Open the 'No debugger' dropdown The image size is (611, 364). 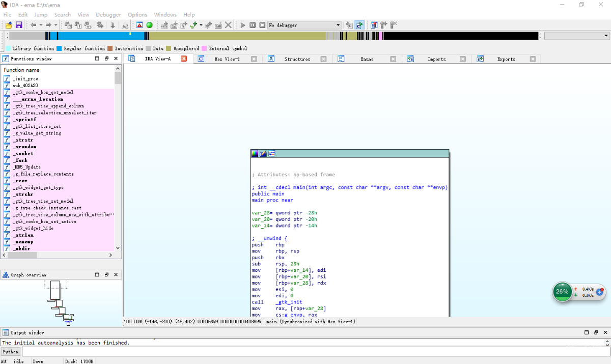coord(338,25)
